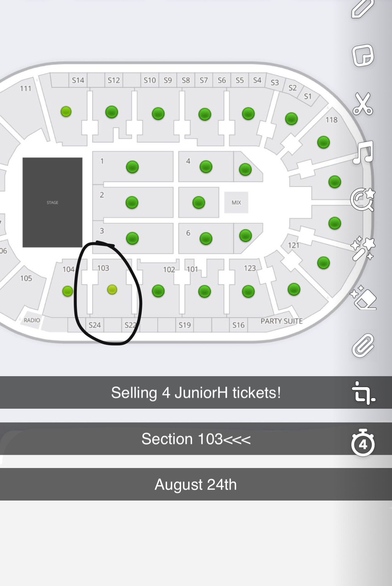This screenshot has height=586, width=392.
Task: Tap the "Selling 4 JuniorH tickets!" caption
Action: click(x=196, y=392)
